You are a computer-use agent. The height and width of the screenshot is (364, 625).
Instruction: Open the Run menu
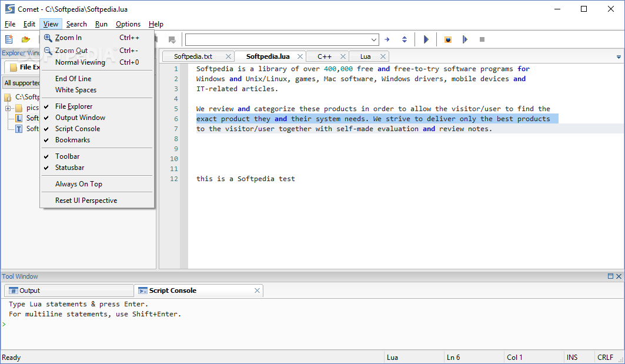coord(101,24)
